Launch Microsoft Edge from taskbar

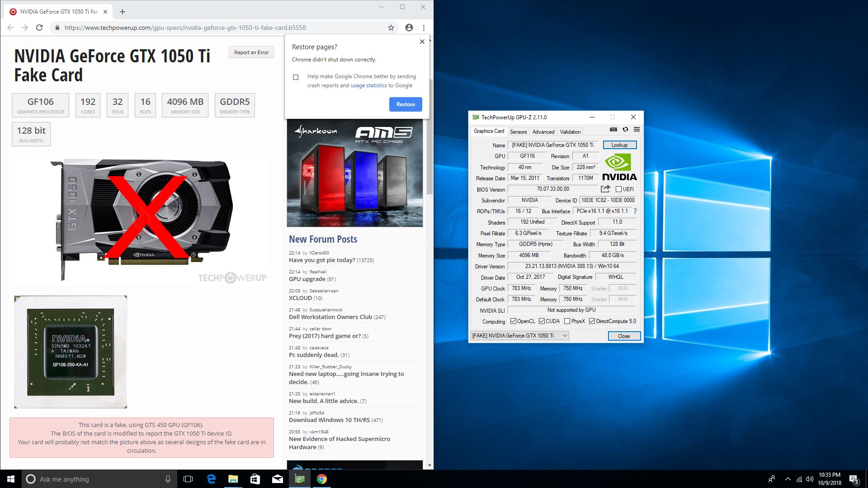[211, 479]
